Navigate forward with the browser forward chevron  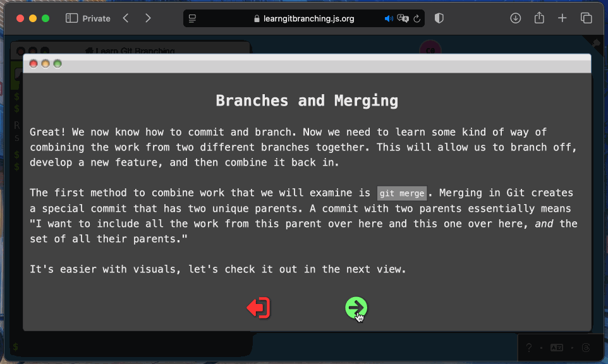click(148, 18)
